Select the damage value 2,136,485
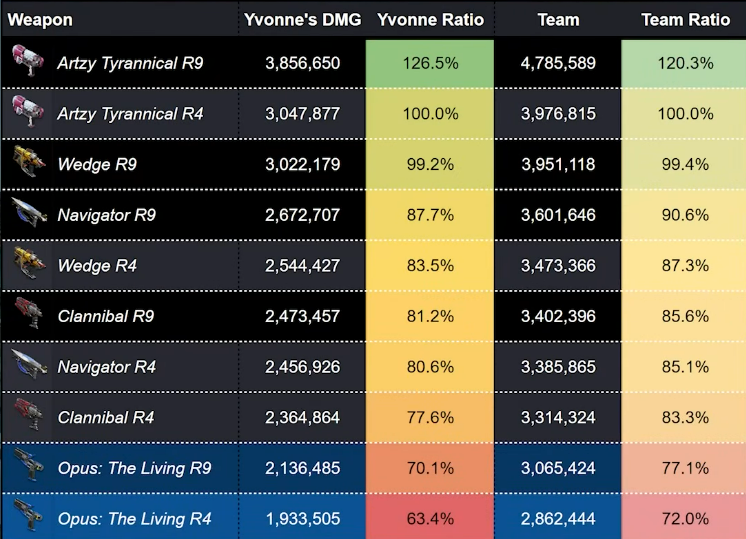Viewport: 746px width, 539px height. coord(303,469)
